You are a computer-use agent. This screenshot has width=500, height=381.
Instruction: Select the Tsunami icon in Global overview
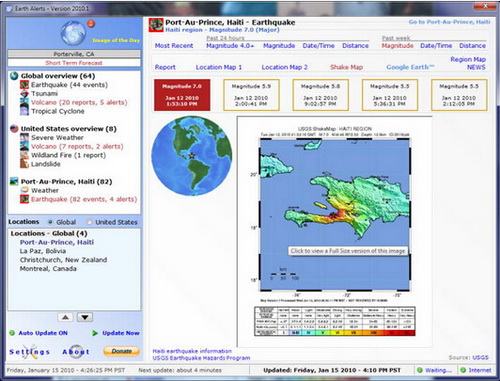pyautogui.click(x=24, y=94)
